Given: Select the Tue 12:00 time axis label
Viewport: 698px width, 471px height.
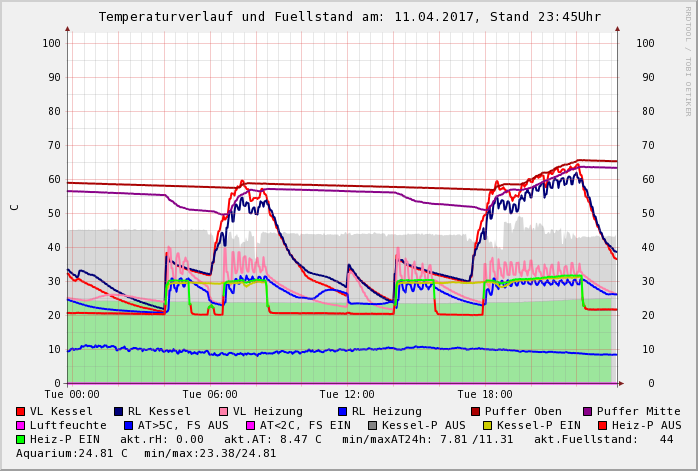Looking at the screenshot, I should click(x=347, y=395).
